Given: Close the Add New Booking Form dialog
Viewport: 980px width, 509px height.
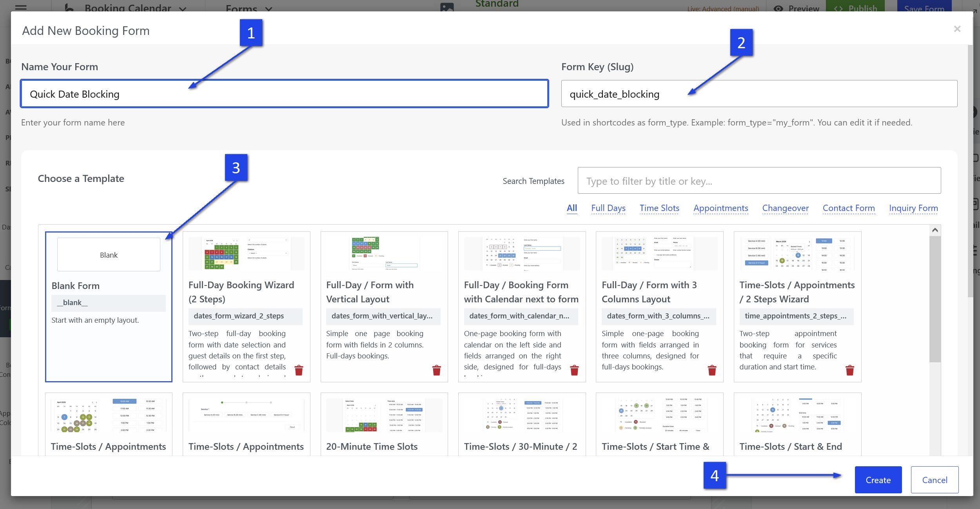Looking at the screenshot, I should [957, 29].
